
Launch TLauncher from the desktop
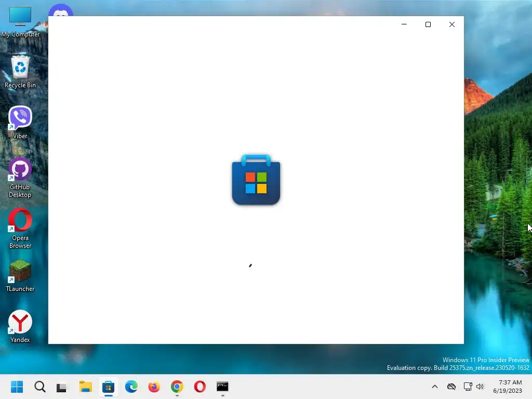20,275
